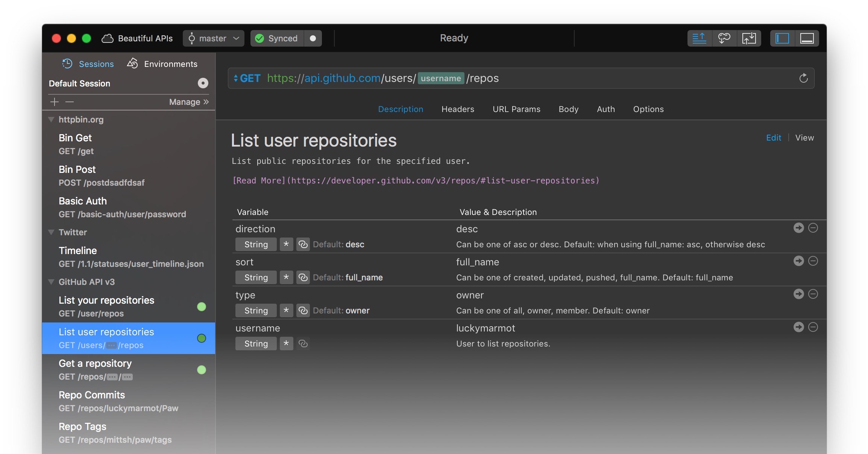The height and width of the screenshot is (454, 868).
Task: Click the import toolbar icon
Action: [x=749, y=38]
